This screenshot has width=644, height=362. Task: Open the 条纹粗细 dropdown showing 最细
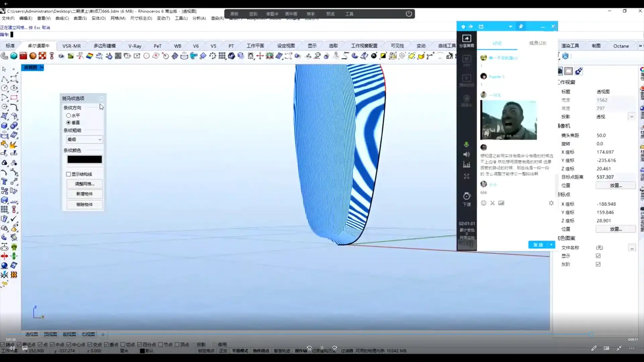pos(85,139)
